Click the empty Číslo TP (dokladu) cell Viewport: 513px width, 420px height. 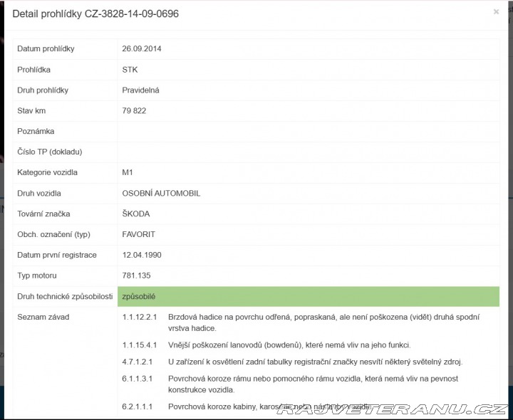coord(309,152)
